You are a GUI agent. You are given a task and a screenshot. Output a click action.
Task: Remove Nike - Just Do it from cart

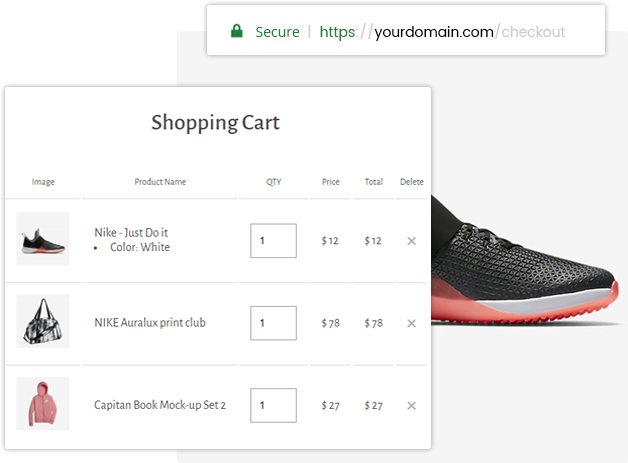coord(411,241)
